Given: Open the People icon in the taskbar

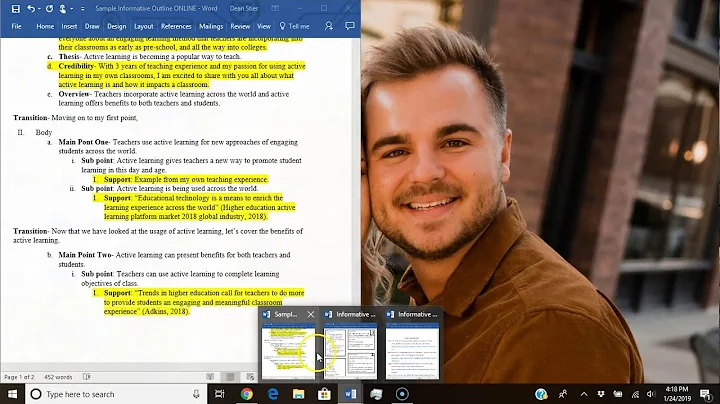Looking at the screenshot, I should pyautogui.click(x=563, y=394).
